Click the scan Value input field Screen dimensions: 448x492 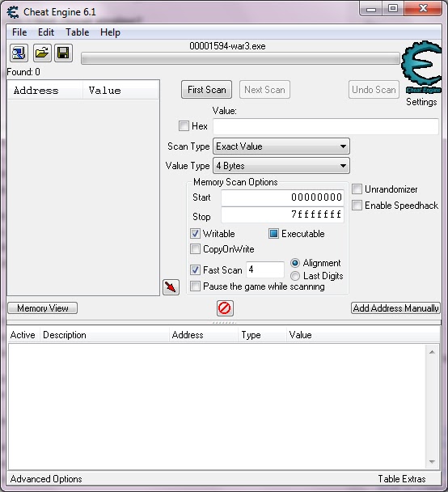pyautogui.click(x=326, y=126)
